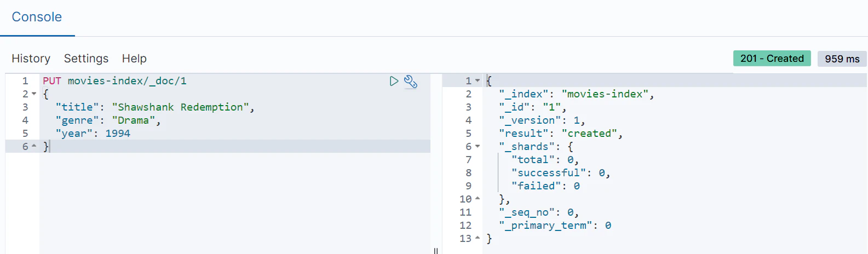Click the "total" line in response
This screenshot has height=254, width=868.
coord(545,160)
